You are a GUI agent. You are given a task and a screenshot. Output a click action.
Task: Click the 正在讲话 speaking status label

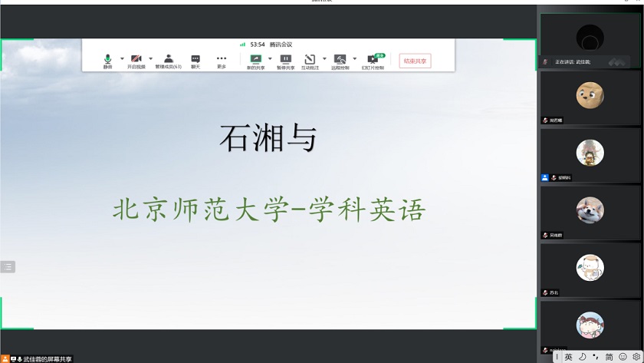(573, 61)
